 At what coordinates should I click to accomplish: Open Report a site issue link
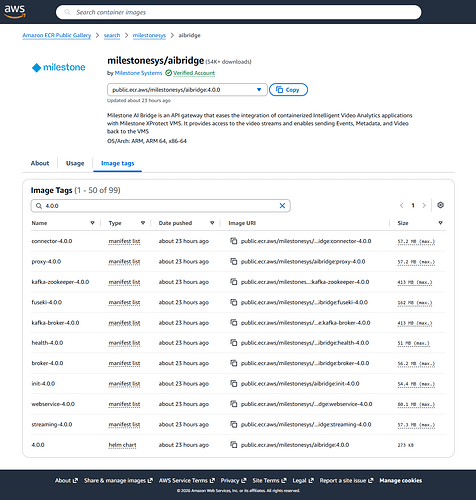[346, 481]
